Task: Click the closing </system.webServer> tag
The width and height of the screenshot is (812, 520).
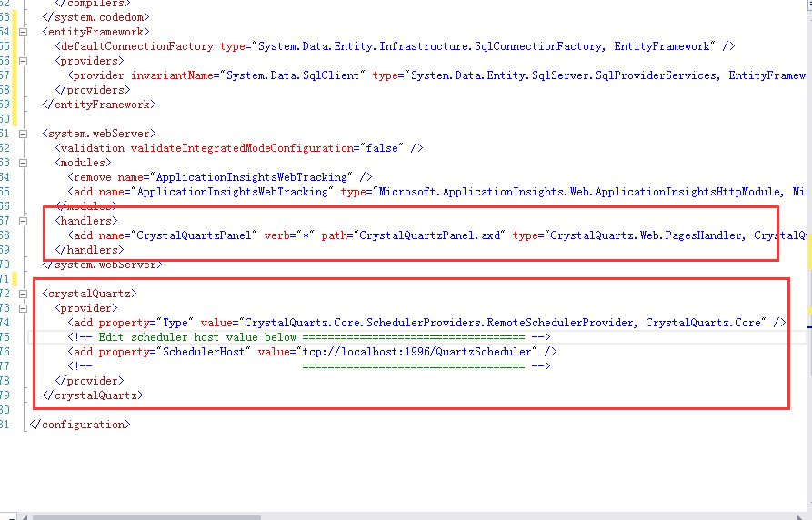Action: (x=102, y=265)
